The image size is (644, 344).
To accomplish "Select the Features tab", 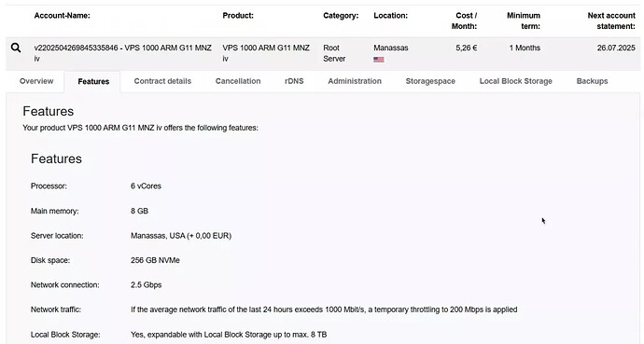I will [93, 82].
